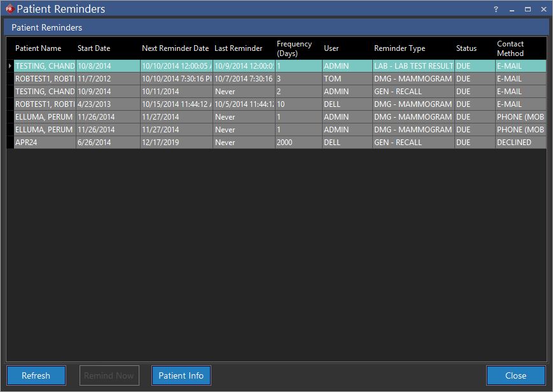This screenshot has height=392, width=553.
Task: Sort by Start Date column header
Action: 94,48
